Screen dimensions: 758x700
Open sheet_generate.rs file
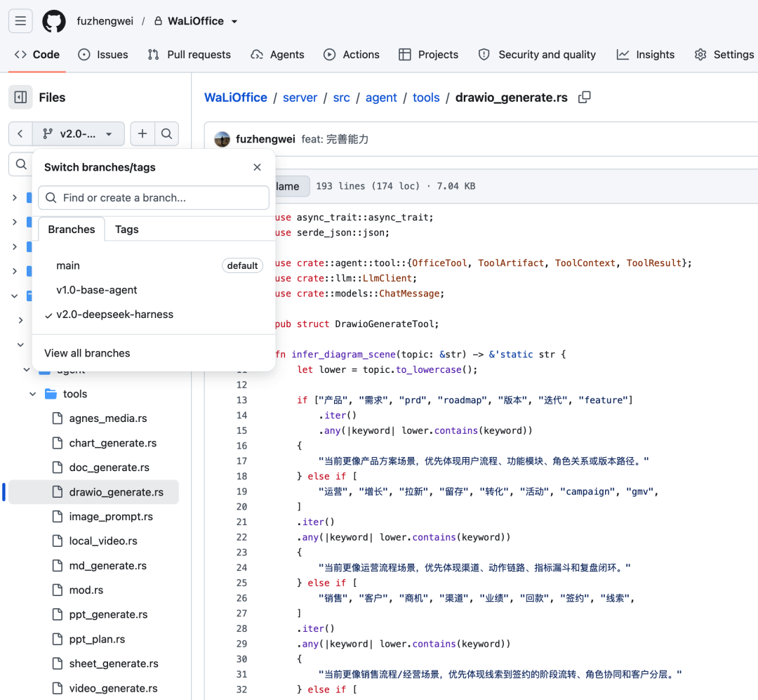pyautogui.click(x=114, y=663)
